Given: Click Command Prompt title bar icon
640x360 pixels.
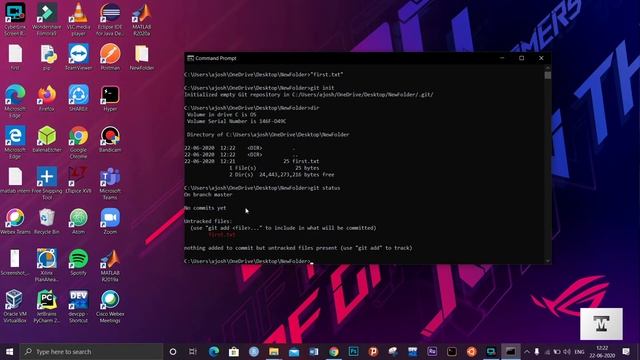Looking at the screenshot, I should coord(190,58).
